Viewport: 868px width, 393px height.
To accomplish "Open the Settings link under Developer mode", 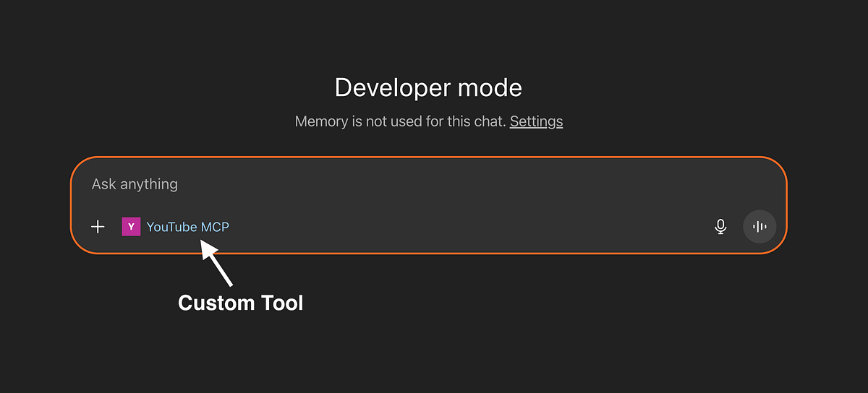I will tap(536, 121).
